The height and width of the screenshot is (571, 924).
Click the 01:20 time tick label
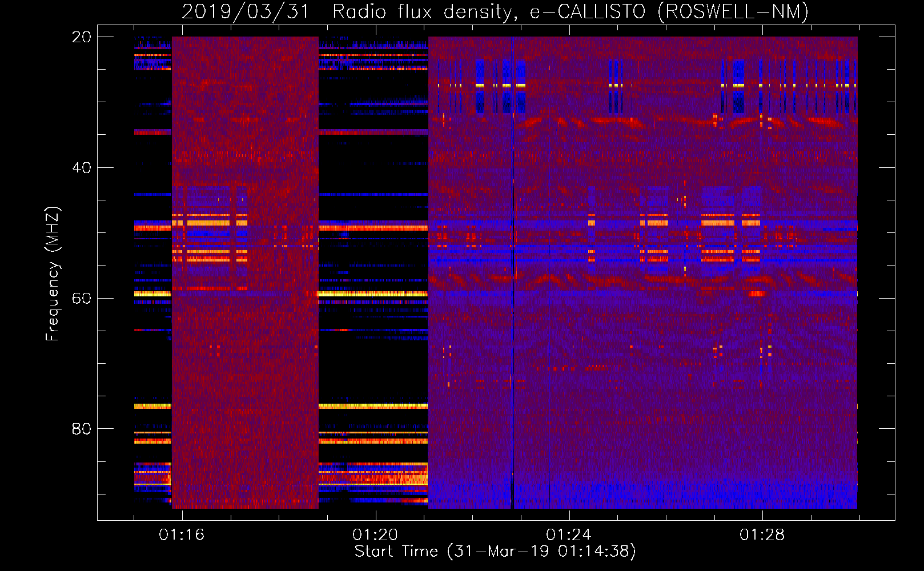point(375,535)
